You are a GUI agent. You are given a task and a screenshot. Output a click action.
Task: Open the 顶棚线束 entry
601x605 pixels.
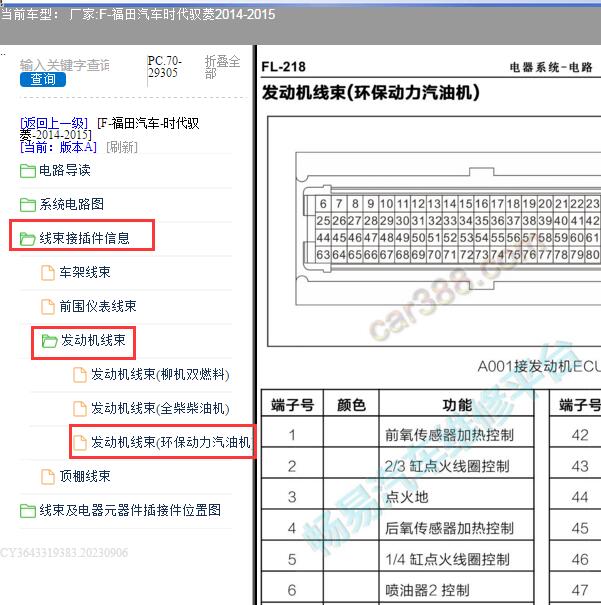(85, 476)
